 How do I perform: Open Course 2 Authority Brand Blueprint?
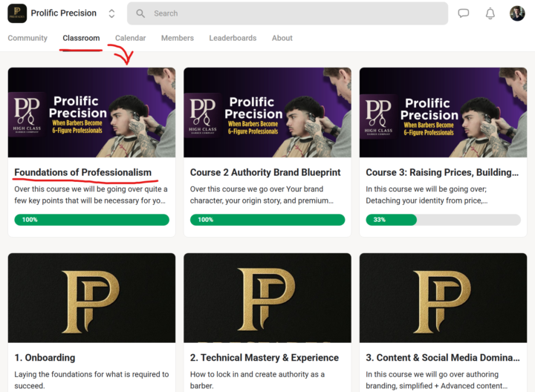pos(265,172)
